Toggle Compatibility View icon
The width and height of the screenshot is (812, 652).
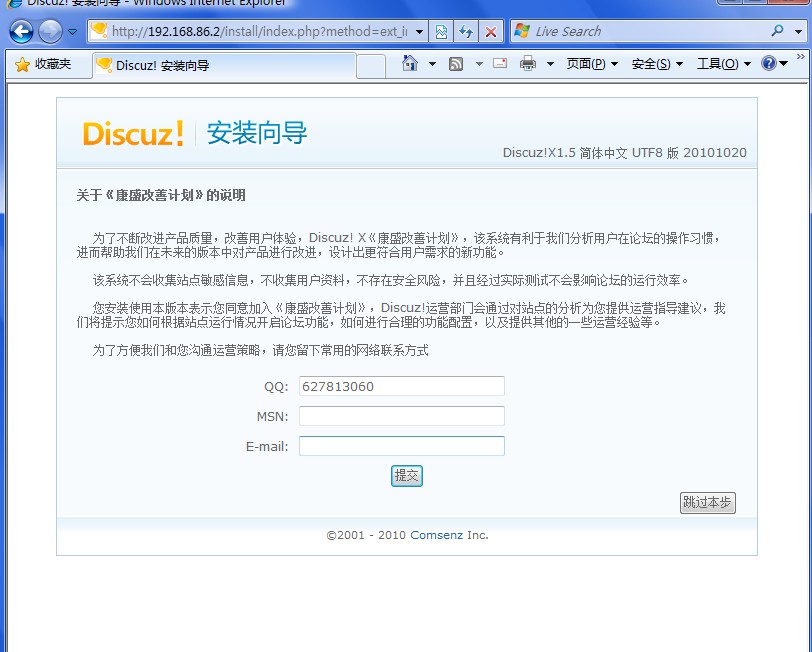click(x=441, y=32)
